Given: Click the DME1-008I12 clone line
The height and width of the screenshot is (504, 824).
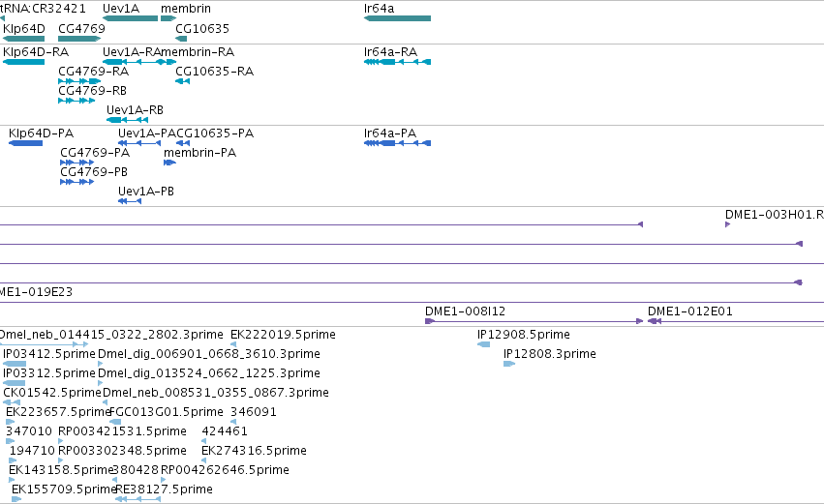Looking at the screenshot, I should click(534, 321).
